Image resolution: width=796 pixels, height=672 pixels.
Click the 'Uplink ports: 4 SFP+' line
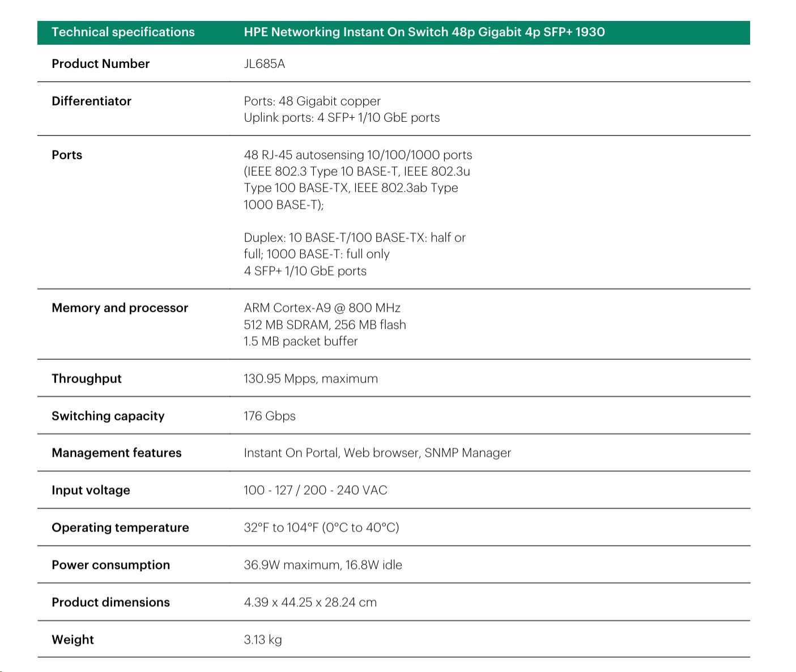click(x=341, y=118)
